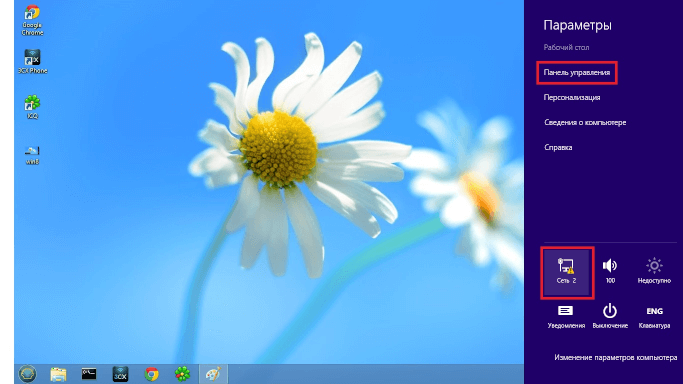
Task: Open the command prompt taskbar icon
Action: [89, 374]
